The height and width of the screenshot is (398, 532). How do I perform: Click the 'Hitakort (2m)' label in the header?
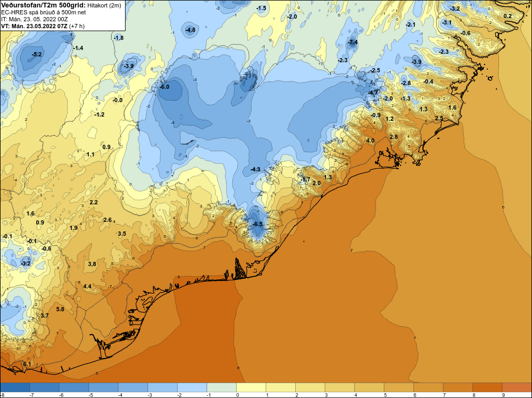(104, 5)
